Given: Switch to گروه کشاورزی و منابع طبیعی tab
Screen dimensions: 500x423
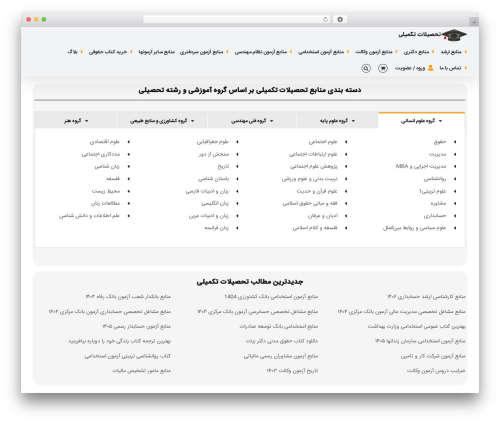Looking at the screenshot, I should [162, 121].
